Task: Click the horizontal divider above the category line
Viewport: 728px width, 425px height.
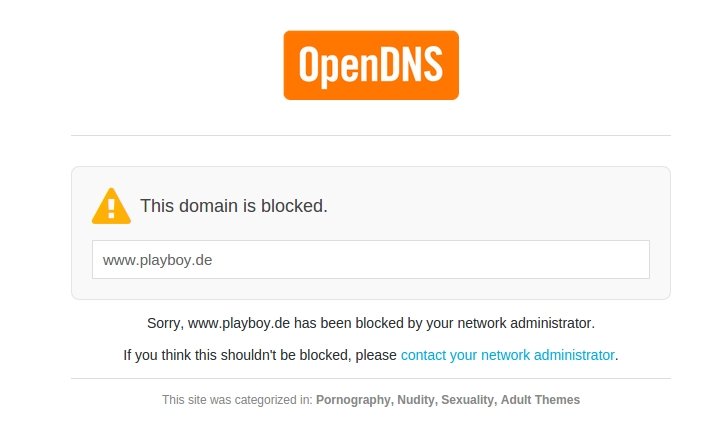Action: tap(371, 378)
